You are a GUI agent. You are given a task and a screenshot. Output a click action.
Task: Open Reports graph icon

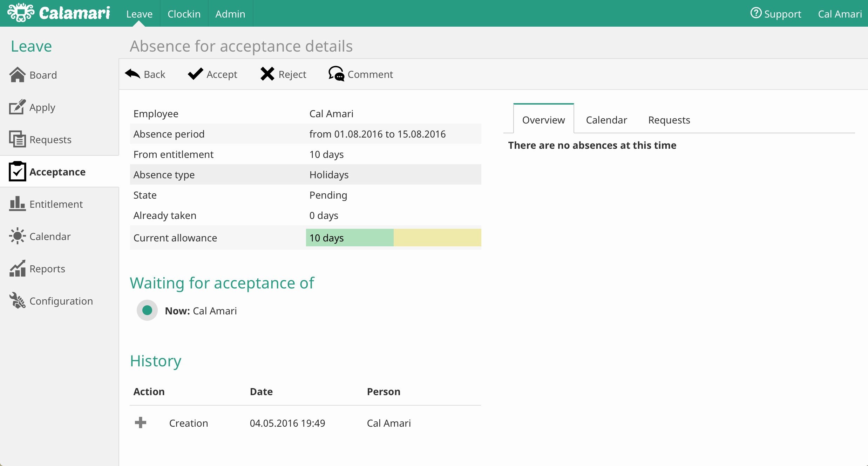tap(17, 268)
